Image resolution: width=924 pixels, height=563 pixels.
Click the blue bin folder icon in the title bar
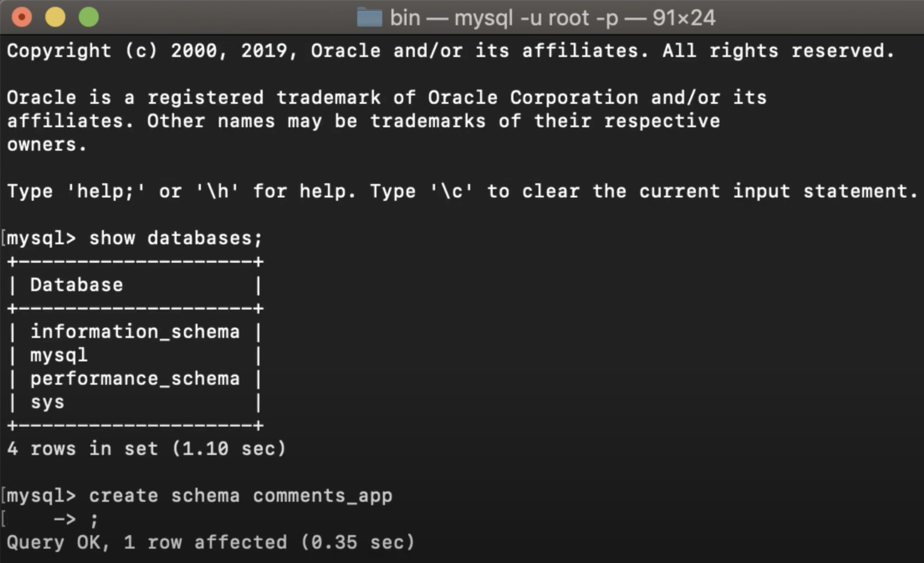369,17
